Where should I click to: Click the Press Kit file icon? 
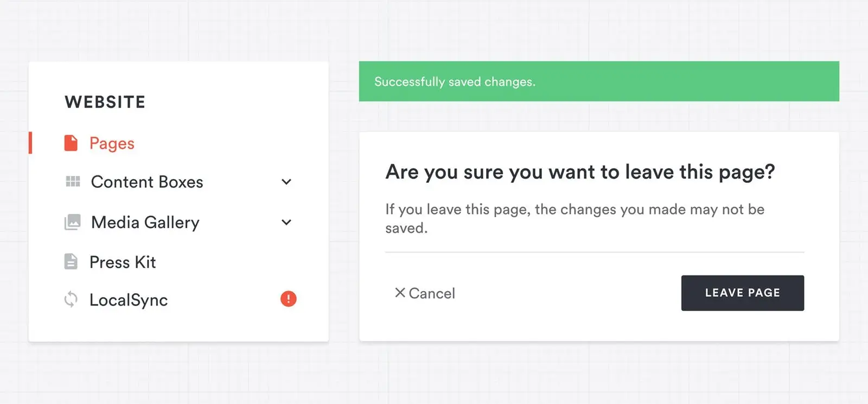(71, 262)
